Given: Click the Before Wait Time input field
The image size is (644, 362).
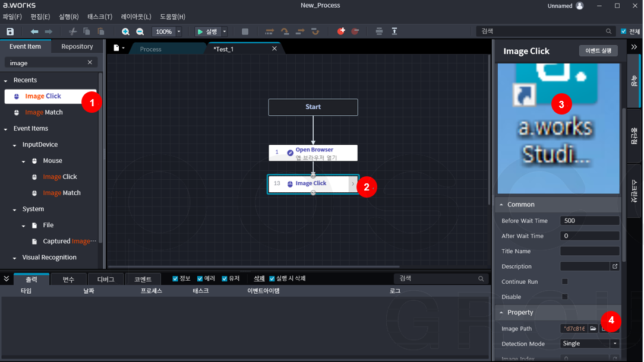Looking at the screenshot, I should (x=589, y=221).
